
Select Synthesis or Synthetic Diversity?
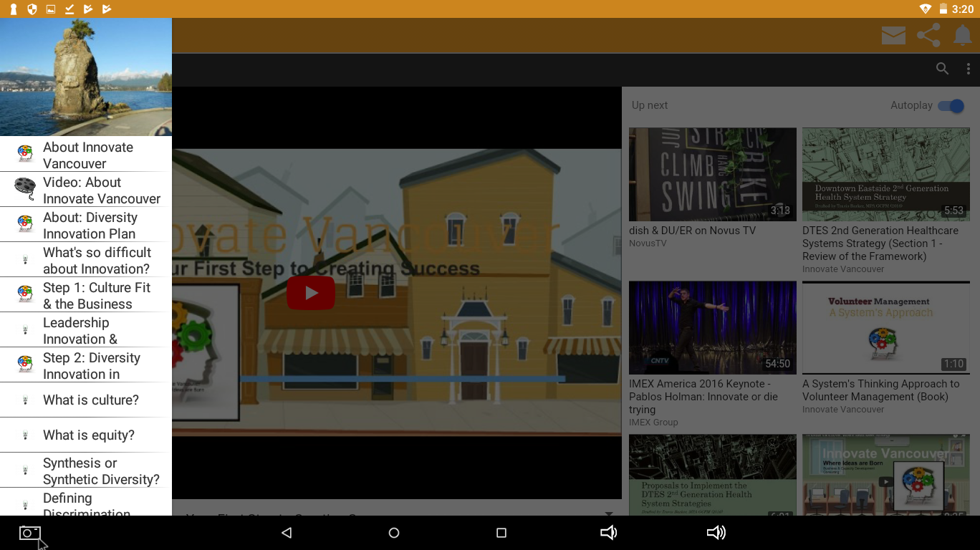coord(86,471)
